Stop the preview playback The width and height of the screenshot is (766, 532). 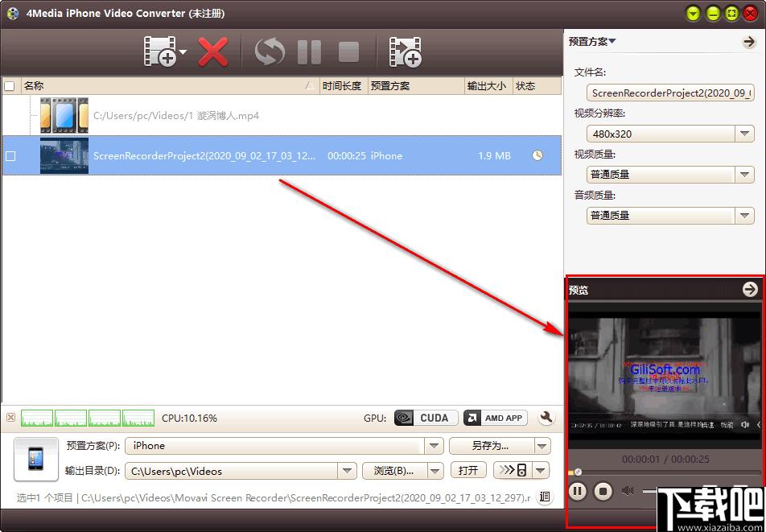[603, 490]
